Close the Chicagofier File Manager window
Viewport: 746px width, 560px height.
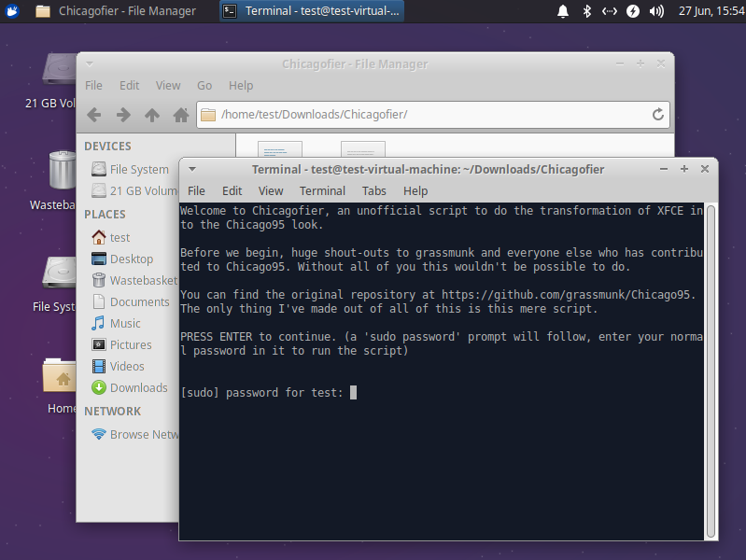[661, 63]
